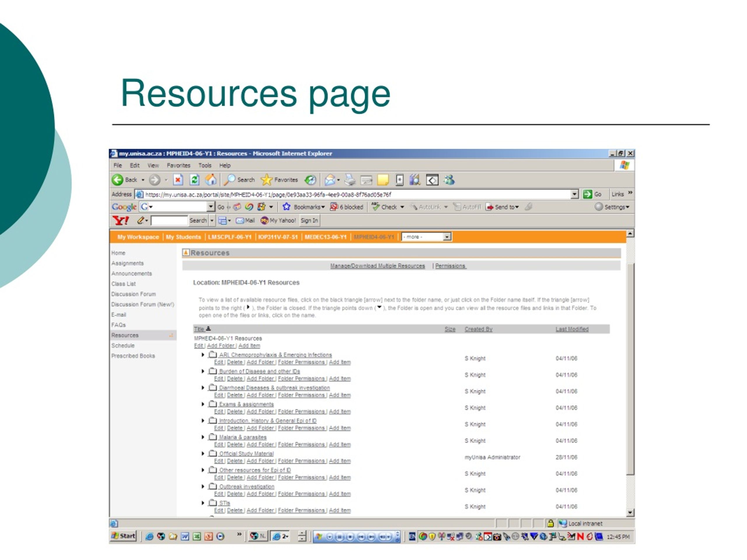Open Prescribed Books in sidebar
Viewport: 747px width, 560px height.
coord(133,356)
